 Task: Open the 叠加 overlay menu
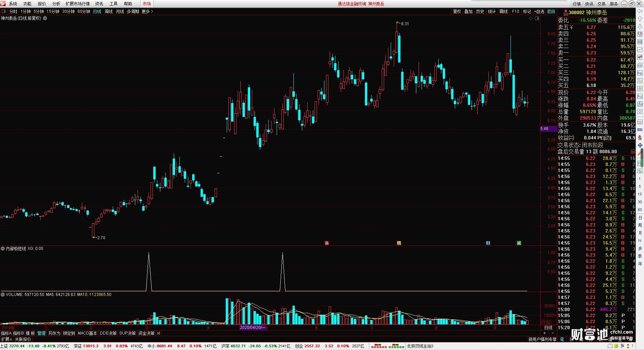pos(469,11)
